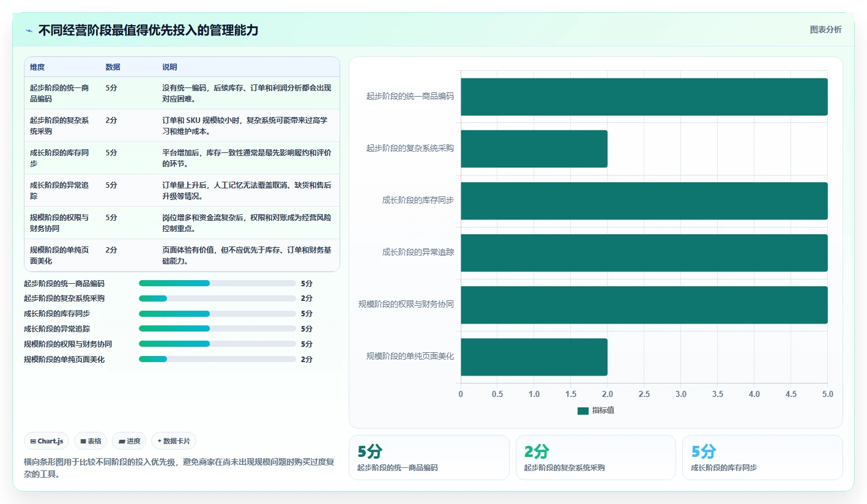This screenshot has width=867, height=504.
Task: Click the 表格 tag chip
Action: tap(91, 441)
